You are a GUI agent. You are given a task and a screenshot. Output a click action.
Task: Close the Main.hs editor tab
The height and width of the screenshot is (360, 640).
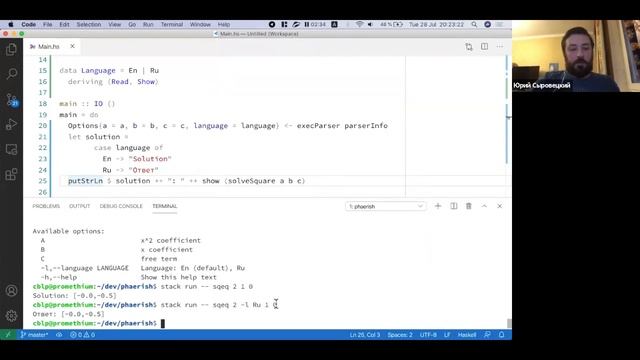[72, 46]
